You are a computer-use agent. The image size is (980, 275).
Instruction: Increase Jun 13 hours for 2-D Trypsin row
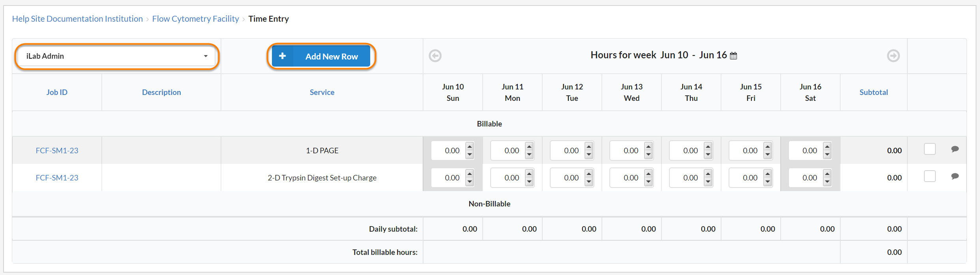648,174
